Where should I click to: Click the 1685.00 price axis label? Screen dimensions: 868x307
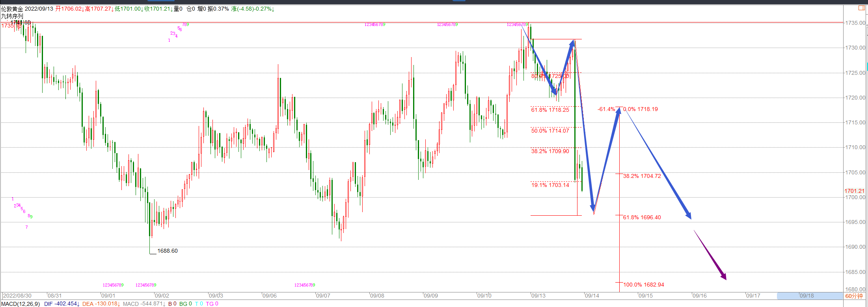point(855,272)
